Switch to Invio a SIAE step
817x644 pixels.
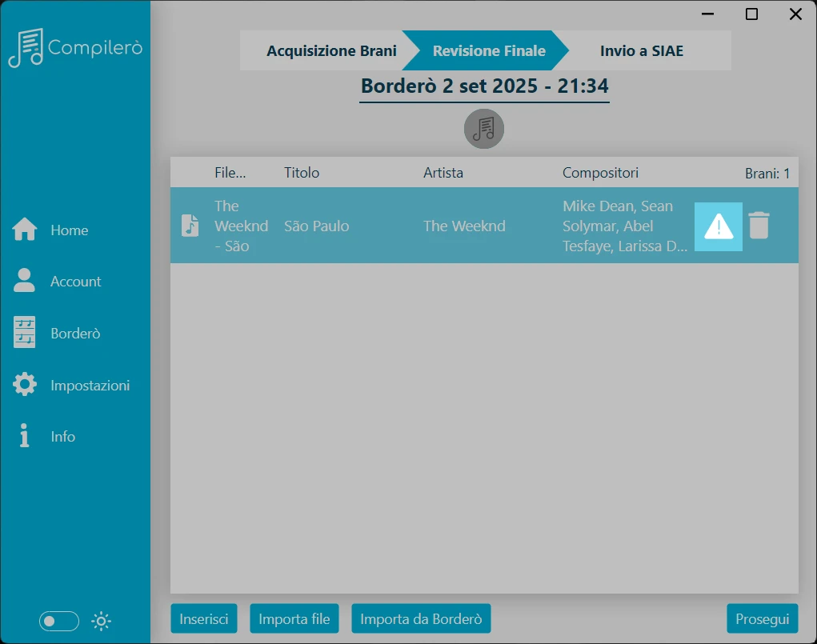pos(642,50)
